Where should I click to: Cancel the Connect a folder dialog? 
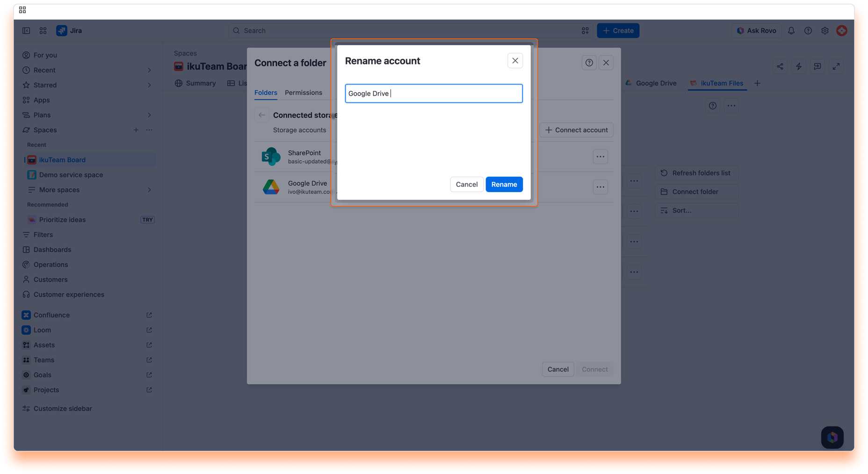click(558, 369)
